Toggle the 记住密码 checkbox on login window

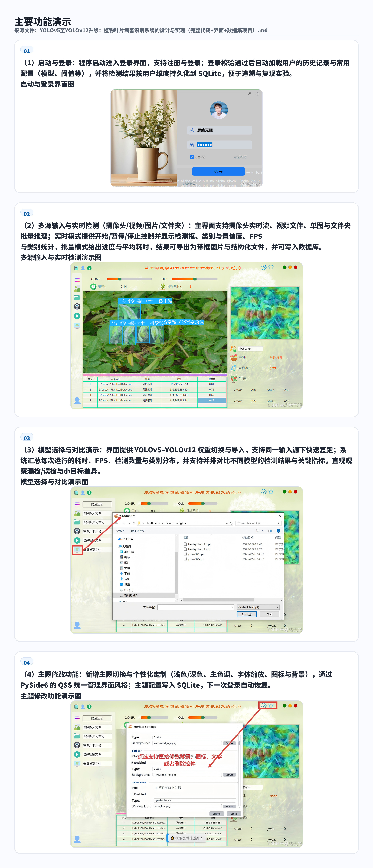(192, 157)
